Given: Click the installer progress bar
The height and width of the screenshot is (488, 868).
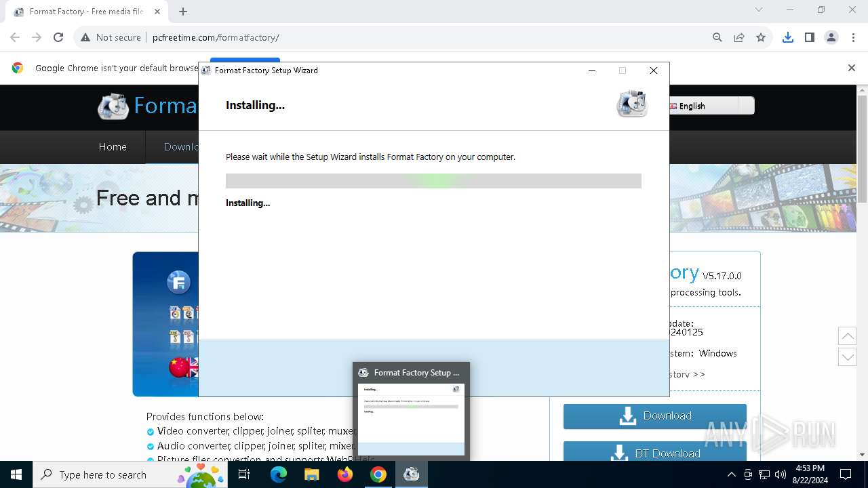Looking at the screenshot, I should (x=433, y=181).
